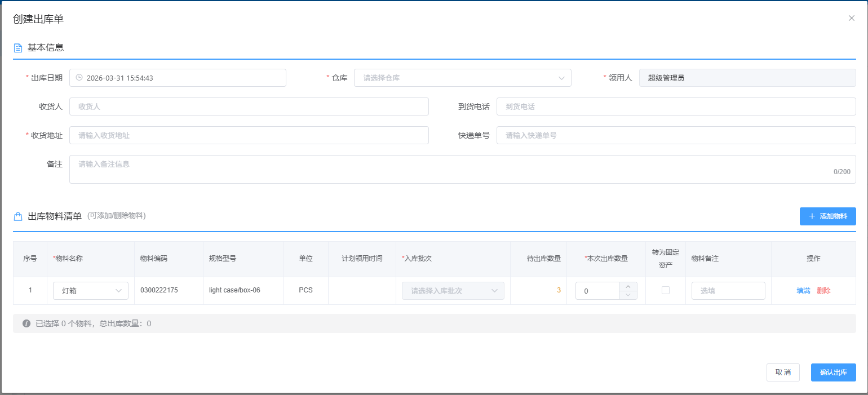
Task: Click the 备注 textarea
Action: [451, 169]
